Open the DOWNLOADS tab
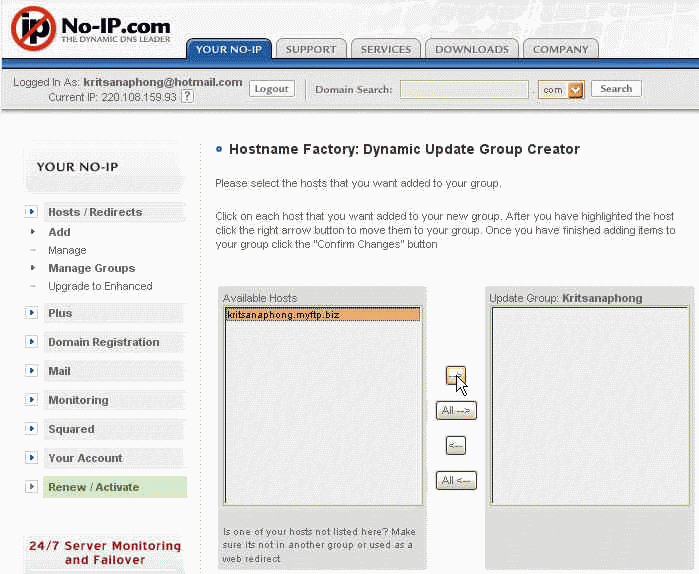Viewport: 699px width, 574px height. pos(472,49)
